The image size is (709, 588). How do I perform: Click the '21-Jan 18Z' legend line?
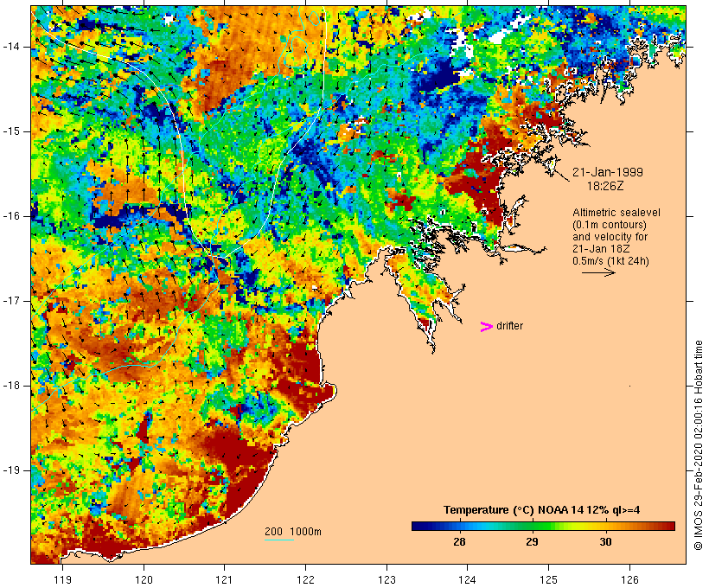click(x=601, y=249)
